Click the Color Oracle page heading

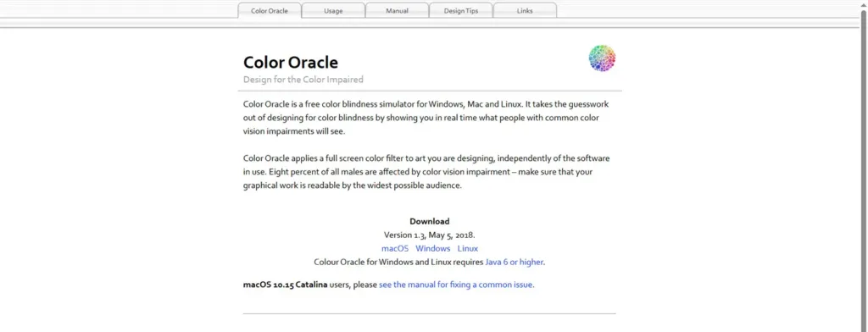291,62
